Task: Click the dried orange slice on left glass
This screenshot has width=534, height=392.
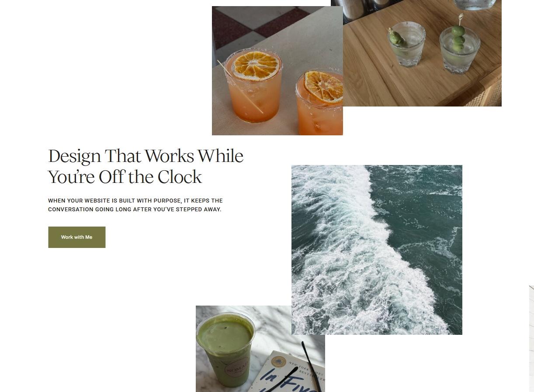Action: tap(256, 65)
